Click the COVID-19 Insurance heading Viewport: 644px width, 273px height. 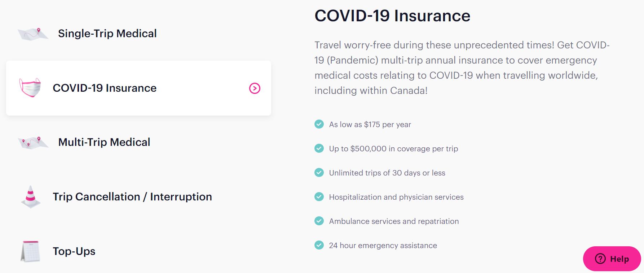[x=392, y=16]
